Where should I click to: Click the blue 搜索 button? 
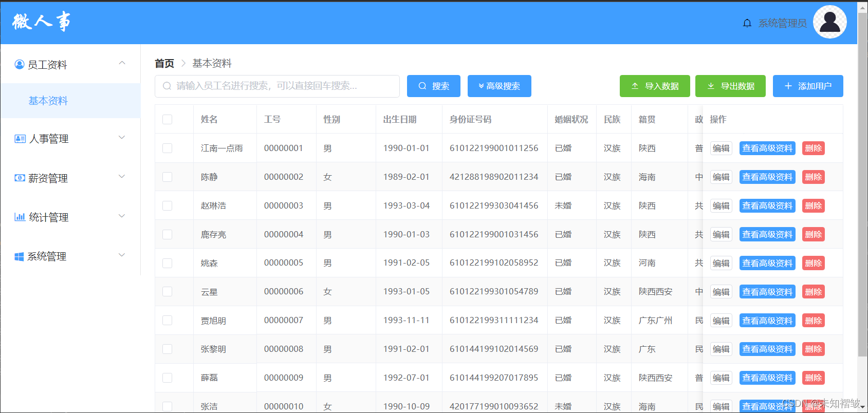pyautogui.click(x=434, y=86)
